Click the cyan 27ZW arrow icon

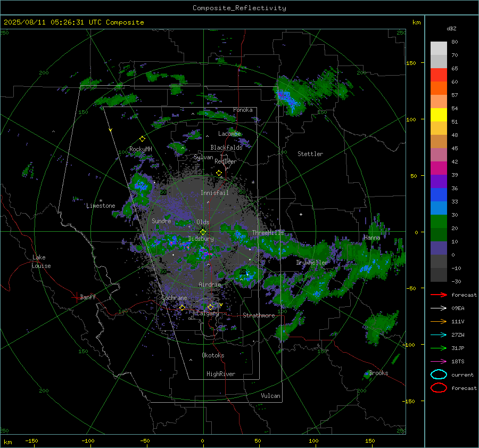pos(439,335)
